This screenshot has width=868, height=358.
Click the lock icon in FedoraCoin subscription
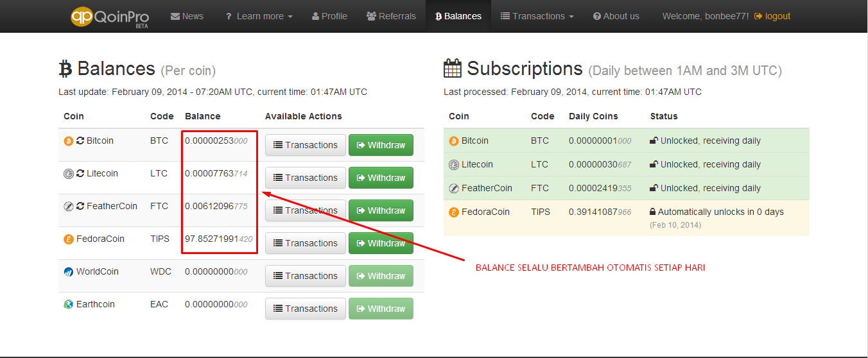click(x=653, y=212)
